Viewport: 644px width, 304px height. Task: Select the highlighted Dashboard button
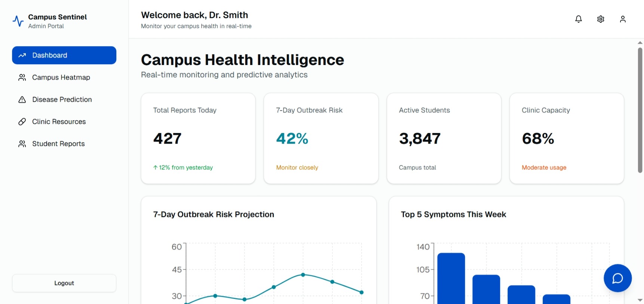tap(64, 55)
